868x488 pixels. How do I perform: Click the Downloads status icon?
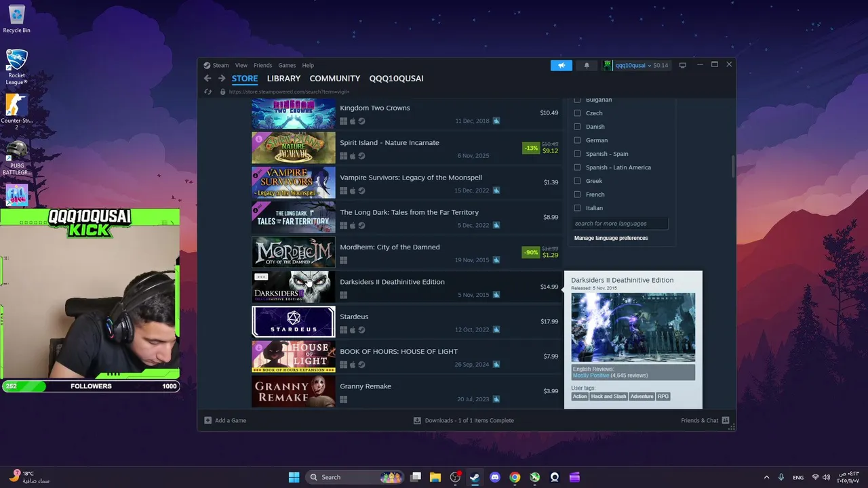417,420
